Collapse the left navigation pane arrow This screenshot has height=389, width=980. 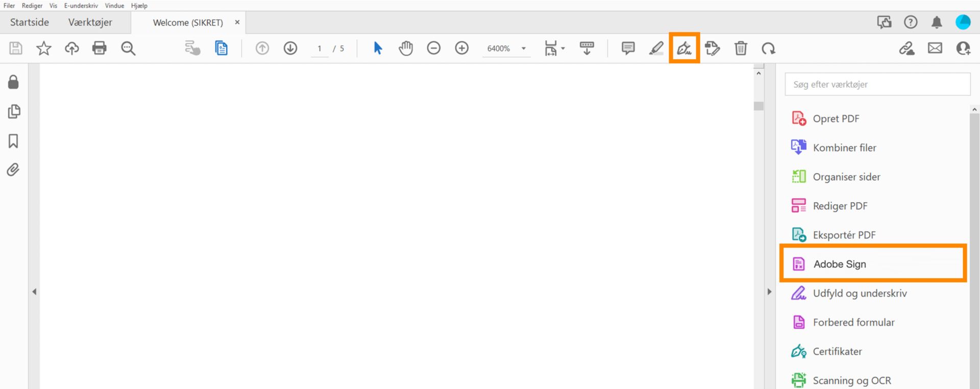click(x=34, y=292)
